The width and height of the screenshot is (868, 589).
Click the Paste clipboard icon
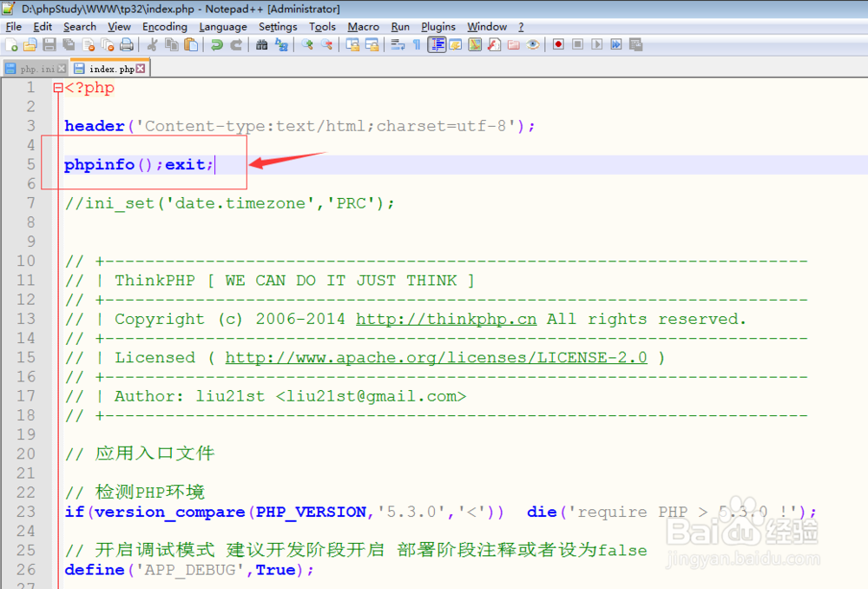tap(191, 45)
